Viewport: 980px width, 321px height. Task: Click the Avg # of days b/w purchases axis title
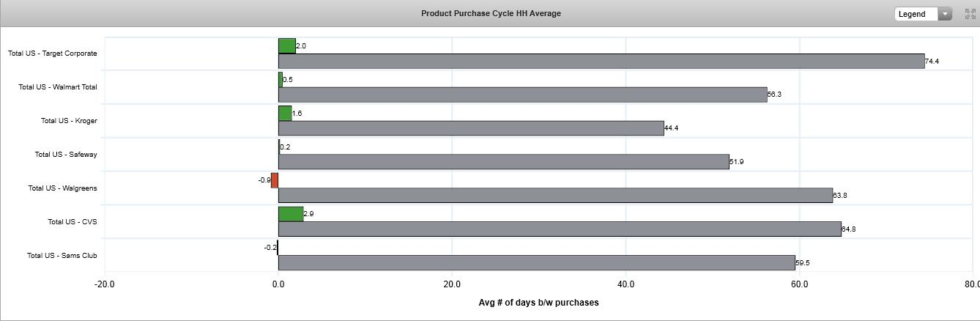(x=538, y=303)
